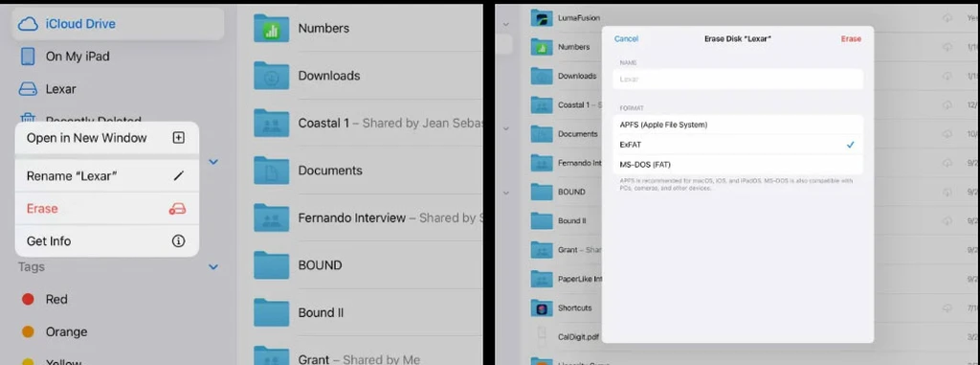Choose Rename "Lexar" from context menu
This screenshot has height=365, width=980.
pos(107,176)
